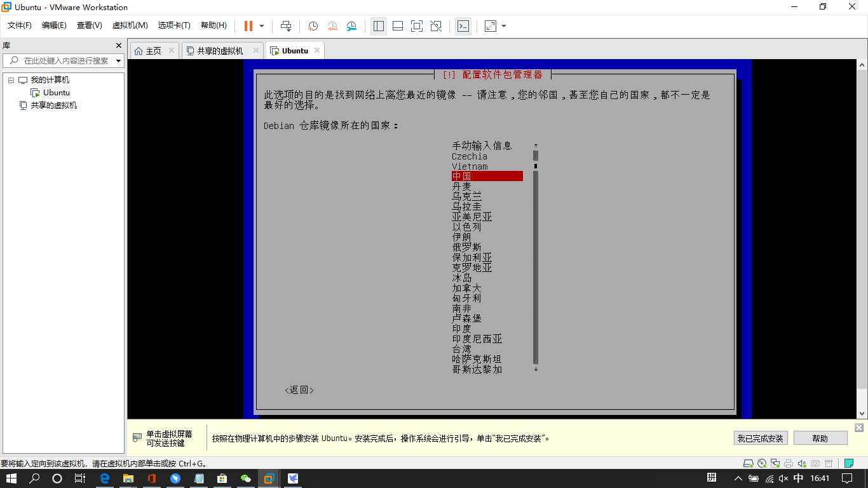Click the 我已完成安装 button
Viewport: 868px width, 488px height.
761,438
